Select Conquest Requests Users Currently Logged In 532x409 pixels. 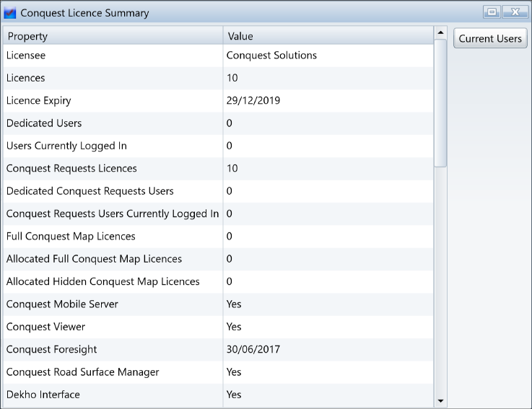[x=218, y=214]
